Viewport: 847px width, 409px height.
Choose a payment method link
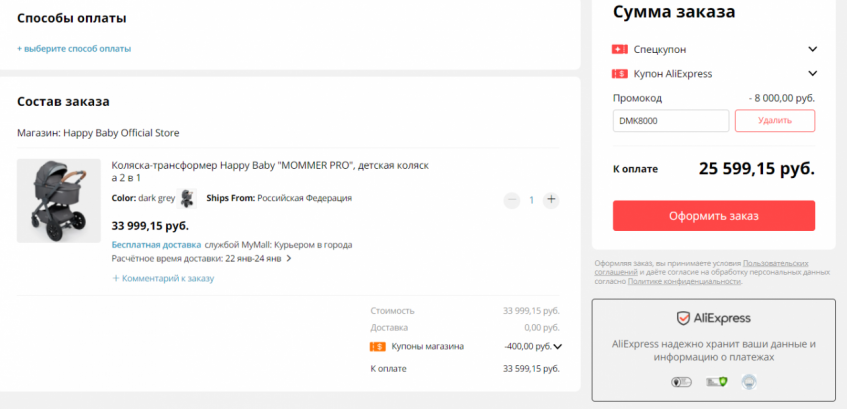(74, 48)
